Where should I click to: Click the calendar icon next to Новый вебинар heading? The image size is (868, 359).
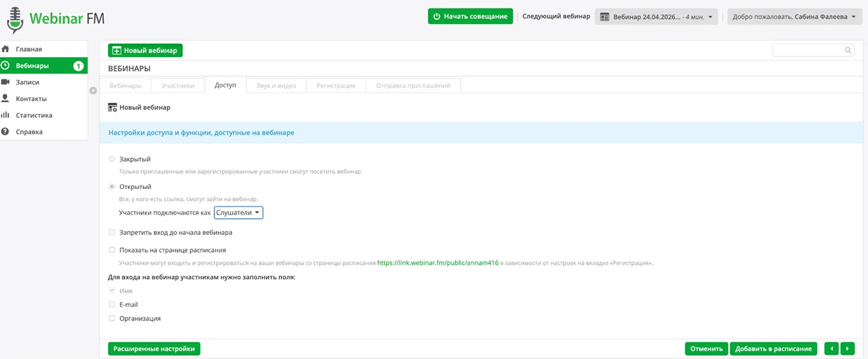(x=112, y=107)
